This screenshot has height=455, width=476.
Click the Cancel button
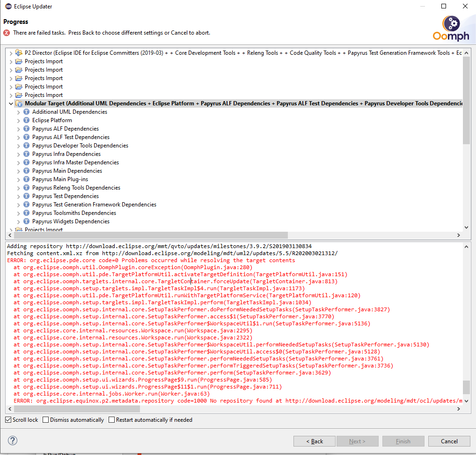point(449,441)
